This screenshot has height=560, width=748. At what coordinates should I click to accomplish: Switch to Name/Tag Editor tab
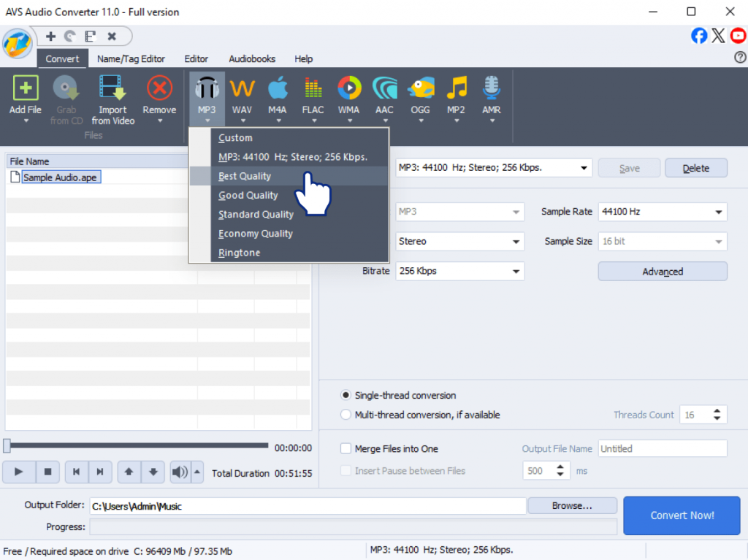pyautogui.click(x=131, y=58)
